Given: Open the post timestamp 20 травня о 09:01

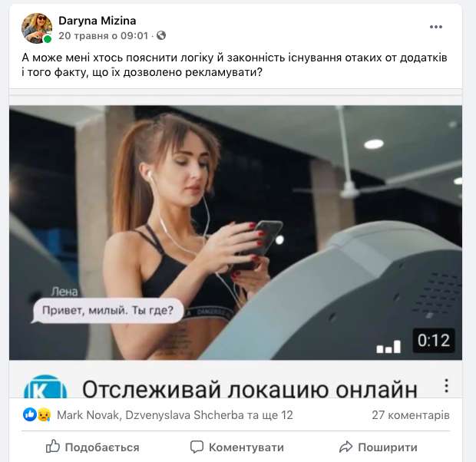Looking at the screenshot, I should pyautogui.click(x=103, y=36).
